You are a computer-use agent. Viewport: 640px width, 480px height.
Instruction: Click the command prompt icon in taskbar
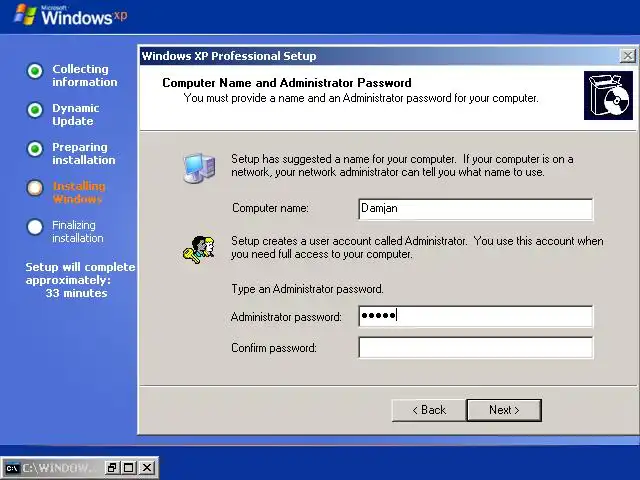[12, 468]
